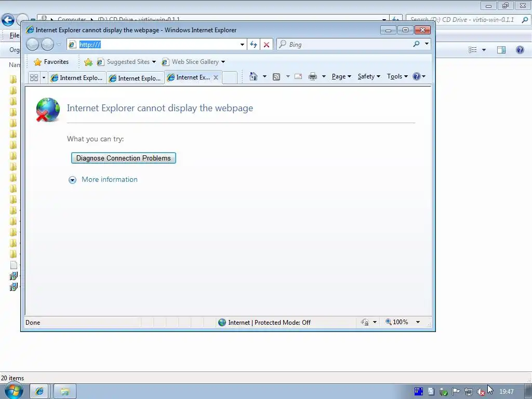This screenshot has height=399, width=532.
Task: Click Add to Favorites Bar star icon
Action: (88, 62)
